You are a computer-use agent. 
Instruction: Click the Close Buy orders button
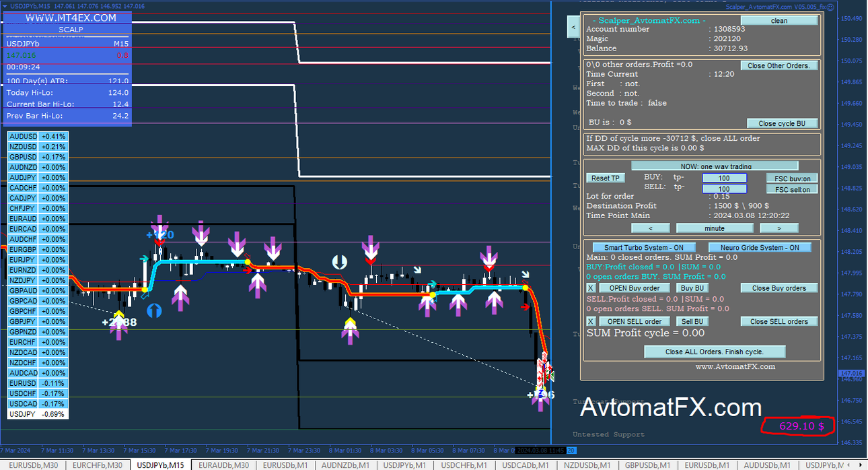[x=779, y=288]
